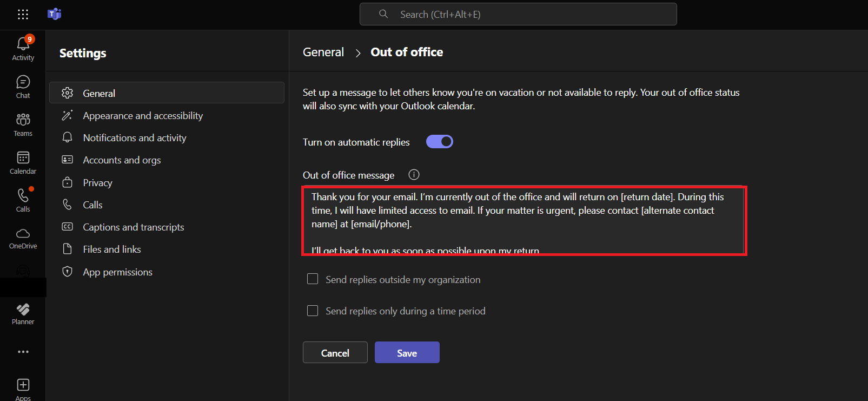The width and height of the screenshot is (868, 401).
Task: Open Teams from the left rail
Action: click(x=23, y=124)
